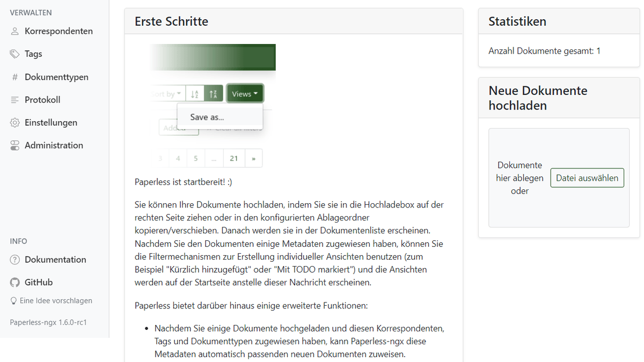Click the 'Statistiken' card heading
The width and height of the screenshot is (644, 362).
coord(517,21)
